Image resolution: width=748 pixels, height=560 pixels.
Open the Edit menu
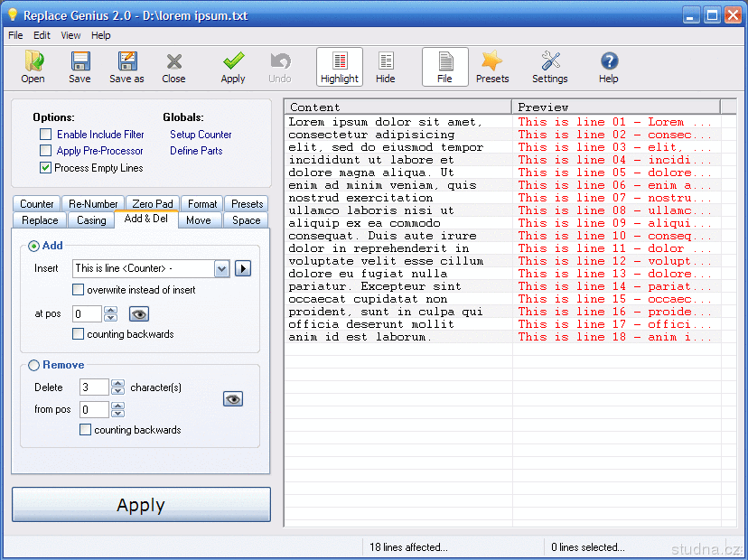pyautogui.click(x=42, y=35)
